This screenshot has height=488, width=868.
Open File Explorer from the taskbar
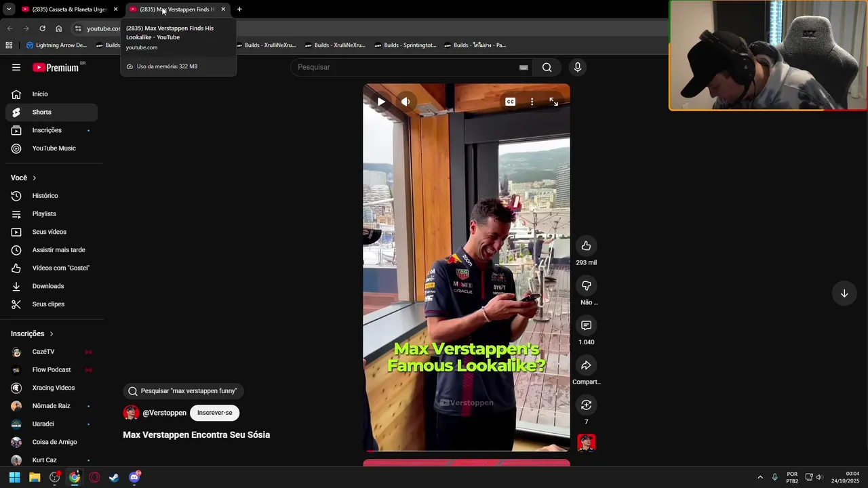click(35, 477)
